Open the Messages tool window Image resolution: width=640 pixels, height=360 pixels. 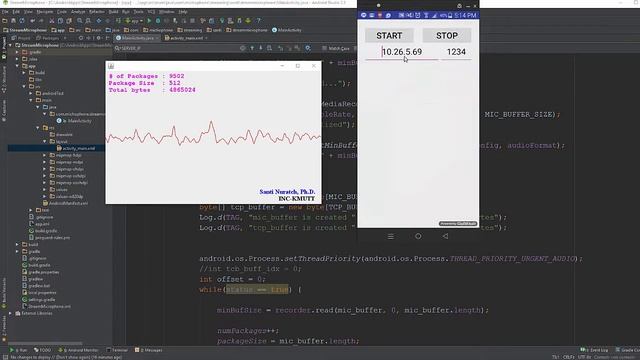point(149,350)
